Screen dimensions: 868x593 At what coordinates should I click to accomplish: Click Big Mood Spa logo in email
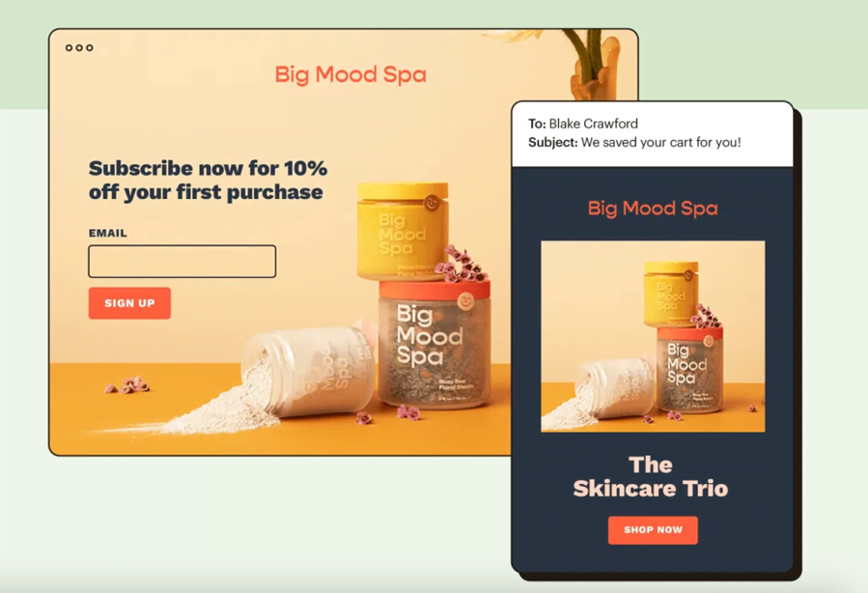tap(653, 209)
